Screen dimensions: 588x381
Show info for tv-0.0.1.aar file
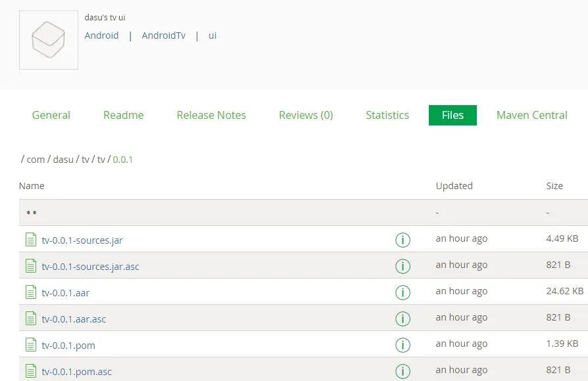coord(403,292)
